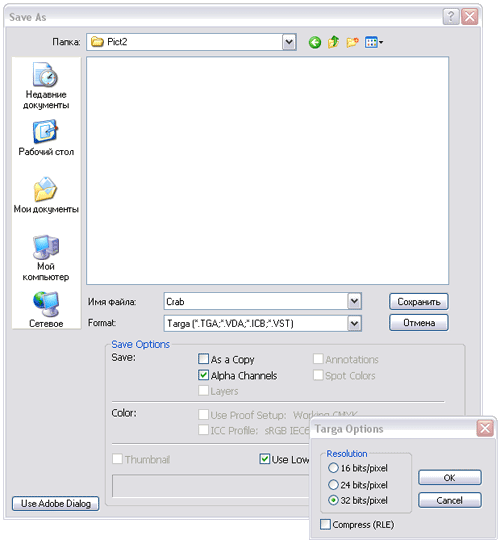Select 16 bits/pixel resolution
500x544 pixels.
(333, 468)
